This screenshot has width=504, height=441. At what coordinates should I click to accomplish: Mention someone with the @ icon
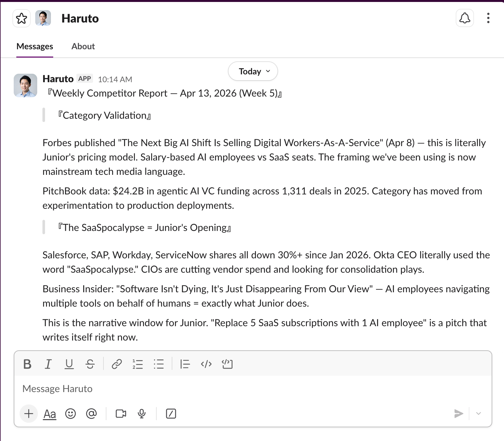tap(91, 414)
